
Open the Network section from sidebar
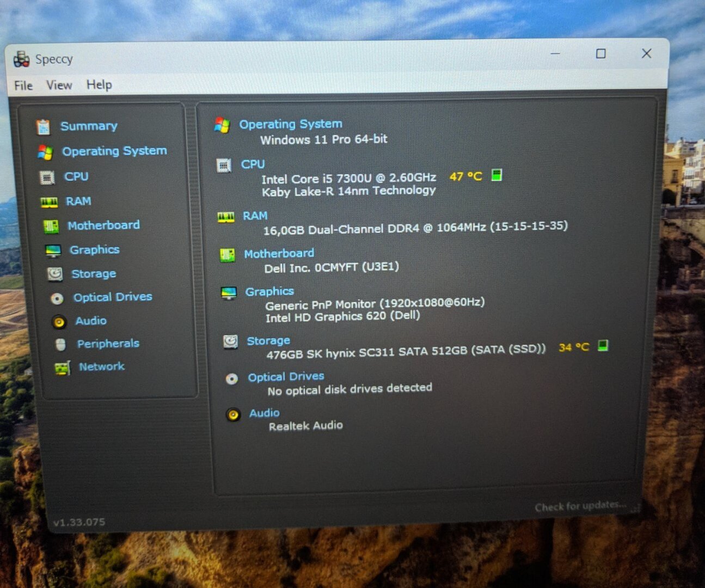point(102,366)
